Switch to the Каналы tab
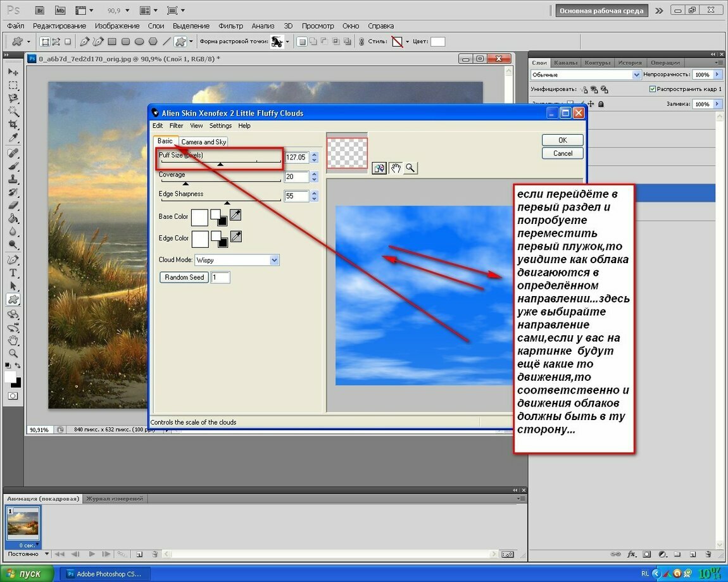 [x=565, y=63]
